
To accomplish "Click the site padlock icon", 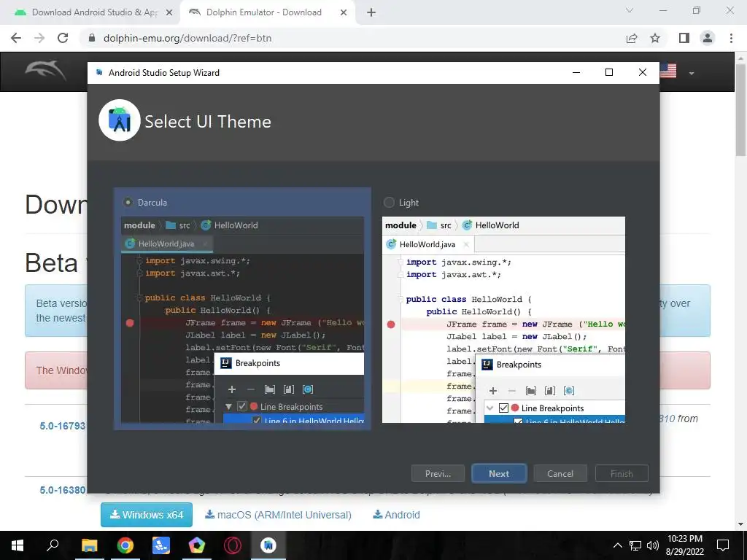I will tap(92, 38).
